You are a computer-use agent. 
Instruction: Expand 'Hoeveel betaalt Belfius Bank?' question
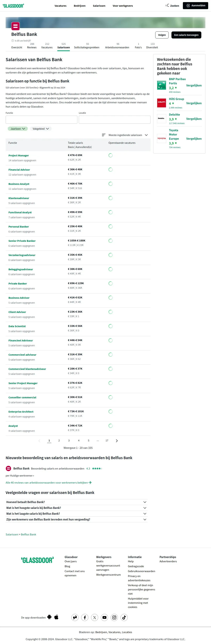76,502
